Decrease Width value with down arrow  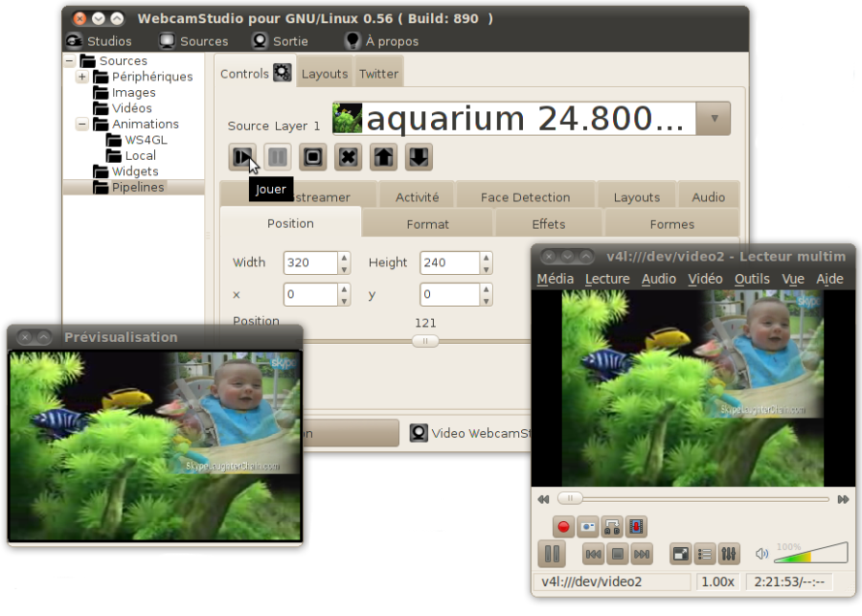click(x=344, y=269)
